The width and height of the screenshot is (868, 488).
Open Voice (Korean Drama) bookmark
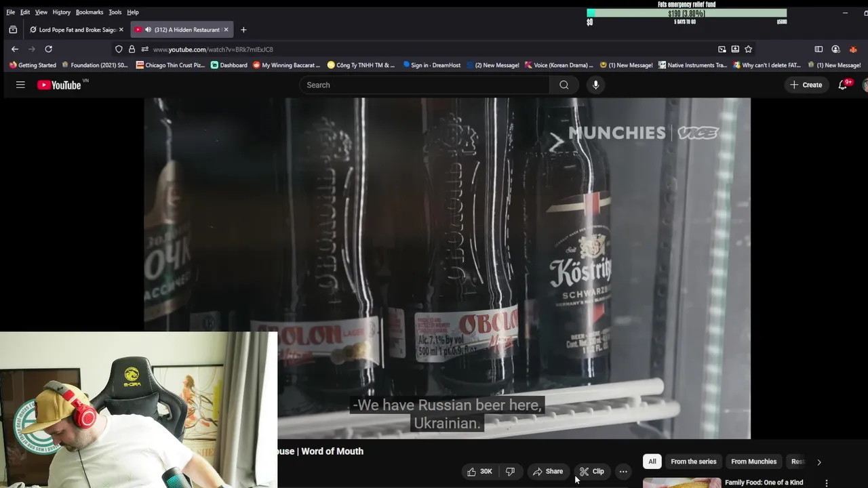(559, 65)
